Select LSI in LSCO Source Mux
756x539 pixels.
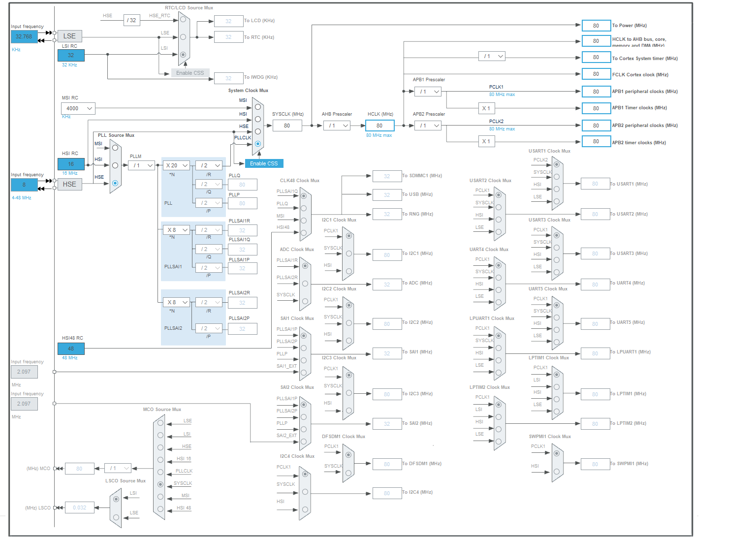(x=116, y=499)
